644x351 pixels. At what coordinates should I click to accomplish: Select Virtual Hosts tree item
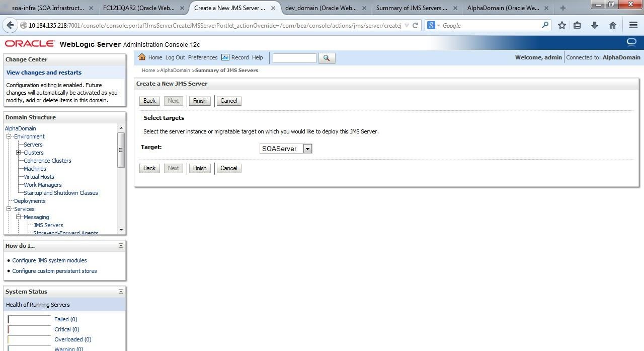(39, 177)
